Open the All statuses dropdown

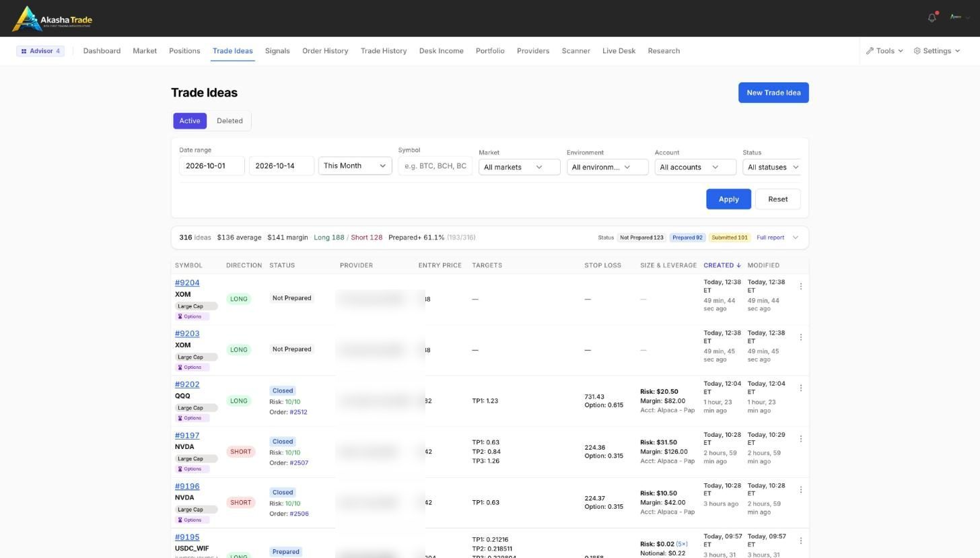(773, 167)
